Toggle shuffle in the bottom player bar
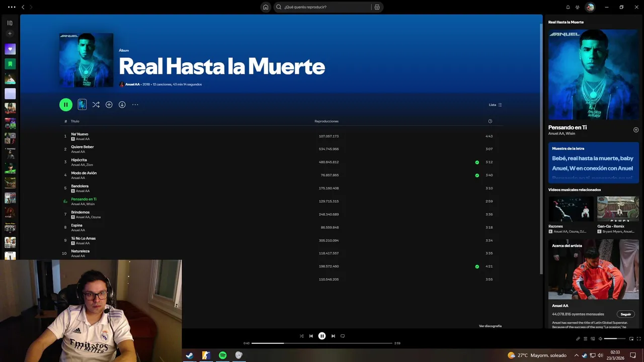The width and height of the screenshot is (644, 362). [x=301, y=336]
